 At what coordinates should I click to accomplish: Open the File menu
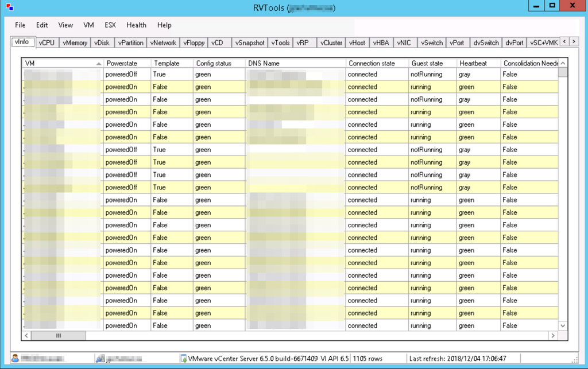20,25
